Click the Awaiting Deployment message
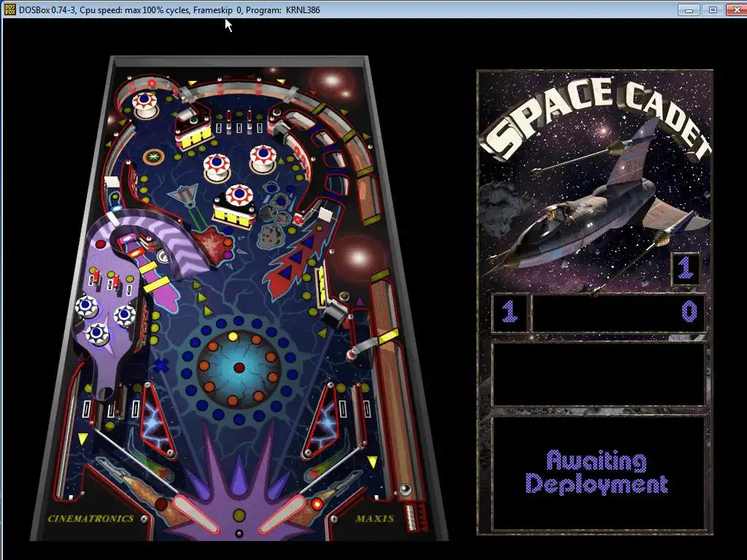 click(x=597, y=472)
